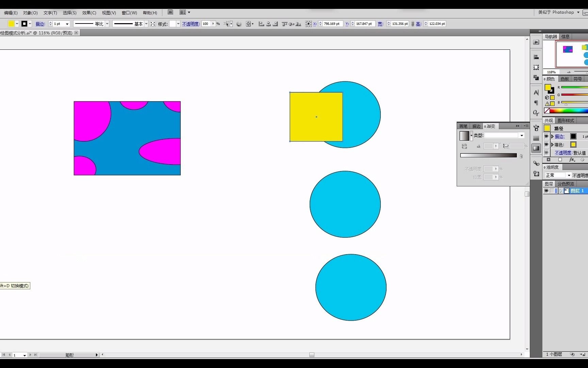The height and width of the screenshot is (368, 588).
Task: Switch to the 符号 tab
Action: pos(578,79)
